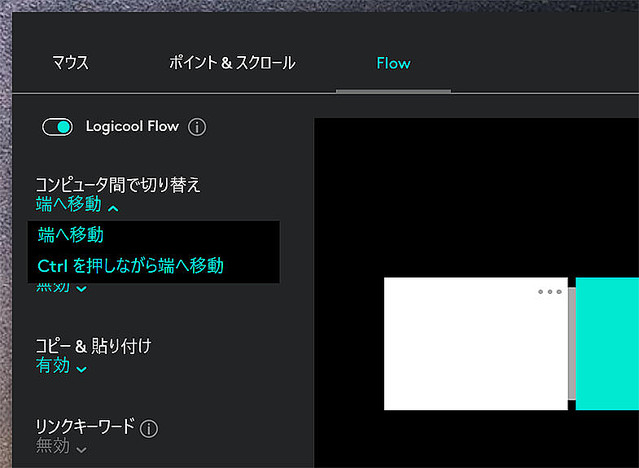
Task: Expand the リンクキーワード 無効 dropdown
Action: point(61,446)
